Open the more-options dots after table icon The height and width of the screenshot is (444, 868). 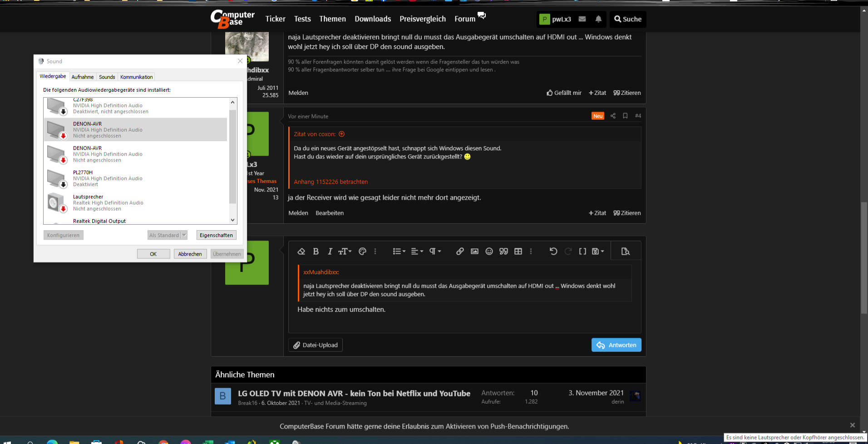coord(531,252)
